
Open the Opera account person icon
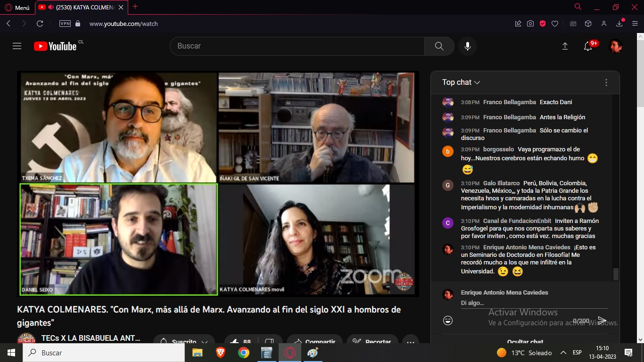click(604, 24)
